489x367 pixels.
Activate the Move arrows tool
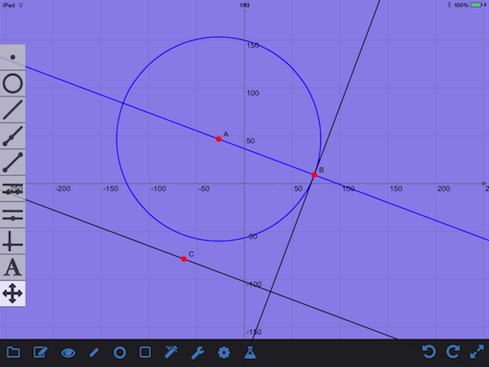click(x=13, y=294)
